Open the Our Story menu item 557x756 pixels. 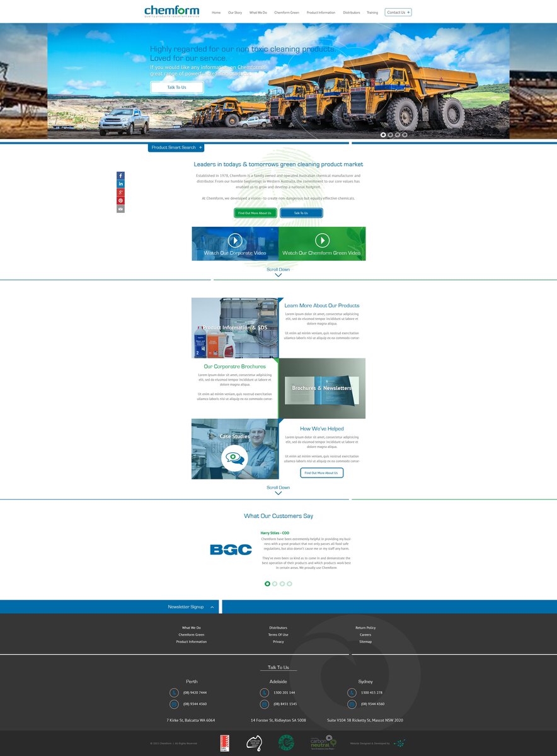235,13
